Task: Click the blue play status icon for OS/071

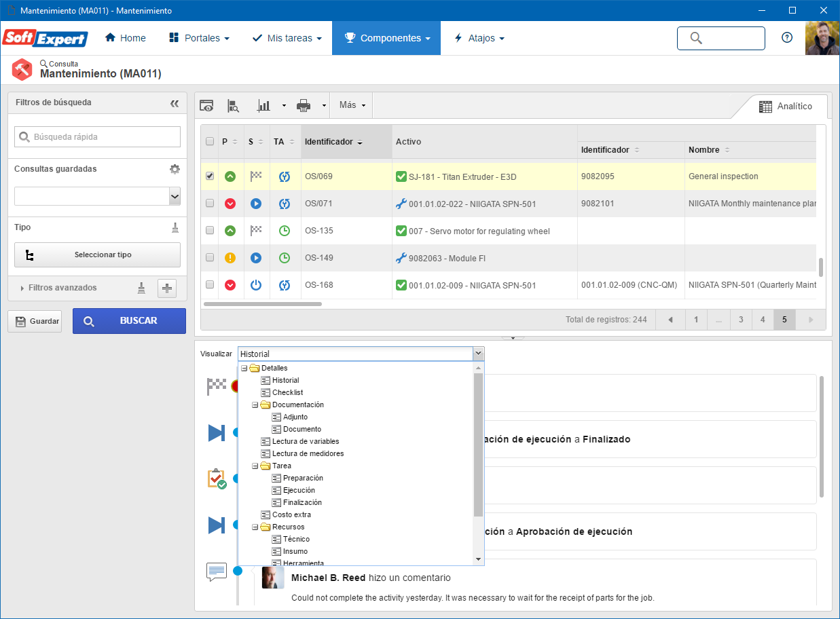Action: tap(256, 204)
